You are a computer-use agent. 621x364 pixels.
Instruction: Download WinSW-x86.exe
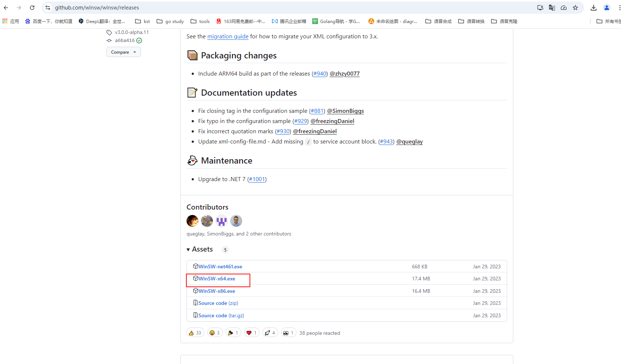tap(217, 291)
